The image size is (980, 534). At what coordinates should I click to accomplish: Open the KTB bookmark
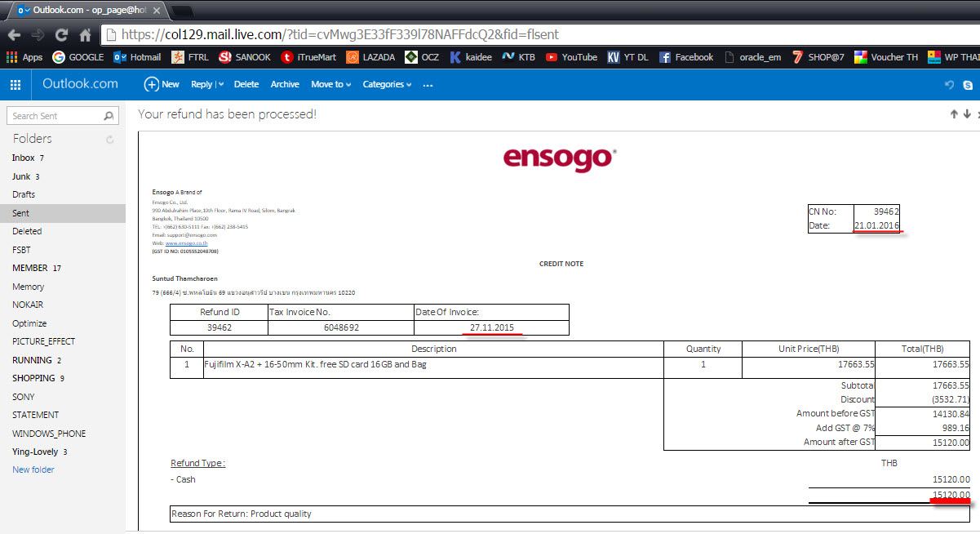click(519, 57)
